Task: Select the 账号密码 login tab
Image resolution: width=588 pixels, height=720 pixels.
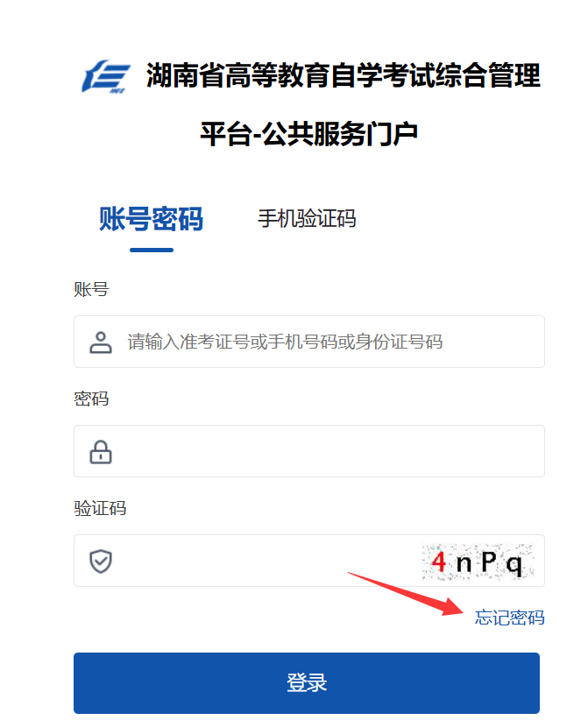Action: (151, 219)
